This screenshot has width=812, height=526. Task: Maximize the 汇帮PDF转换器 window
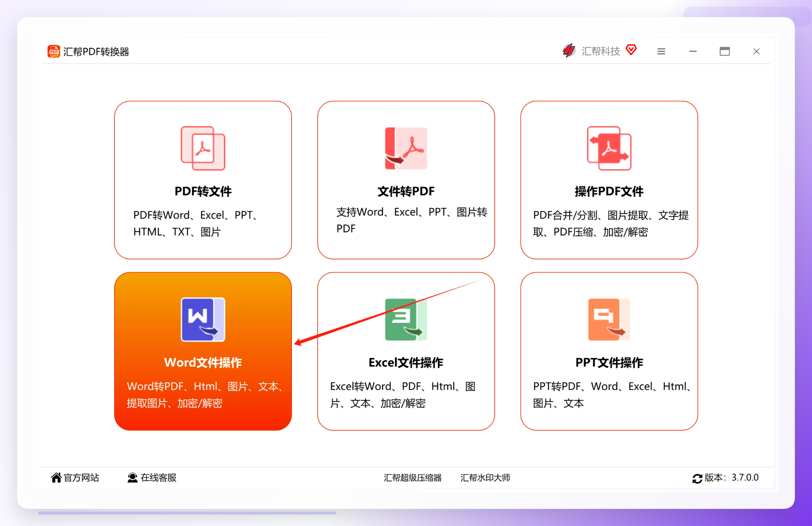725,51
